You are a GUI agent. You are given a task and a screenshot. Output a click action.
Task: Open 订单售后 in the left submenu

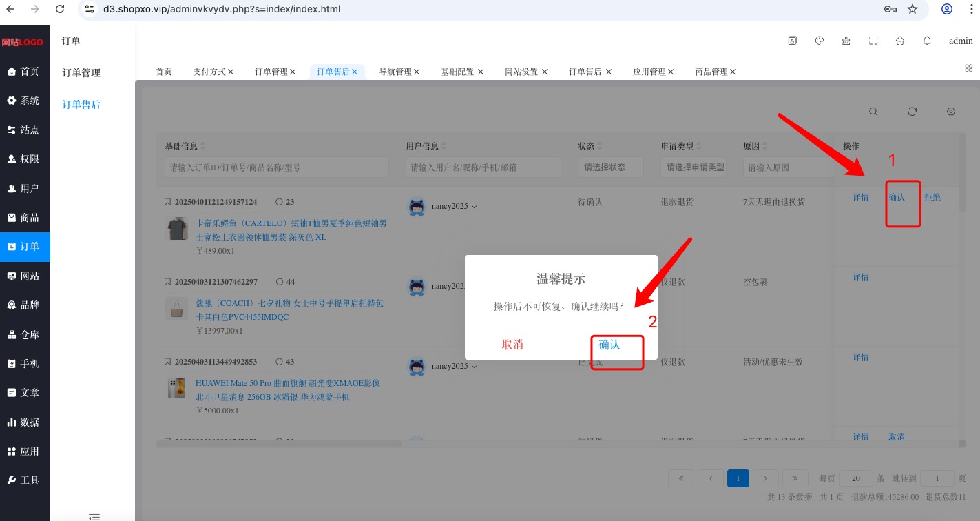[81, 105]
